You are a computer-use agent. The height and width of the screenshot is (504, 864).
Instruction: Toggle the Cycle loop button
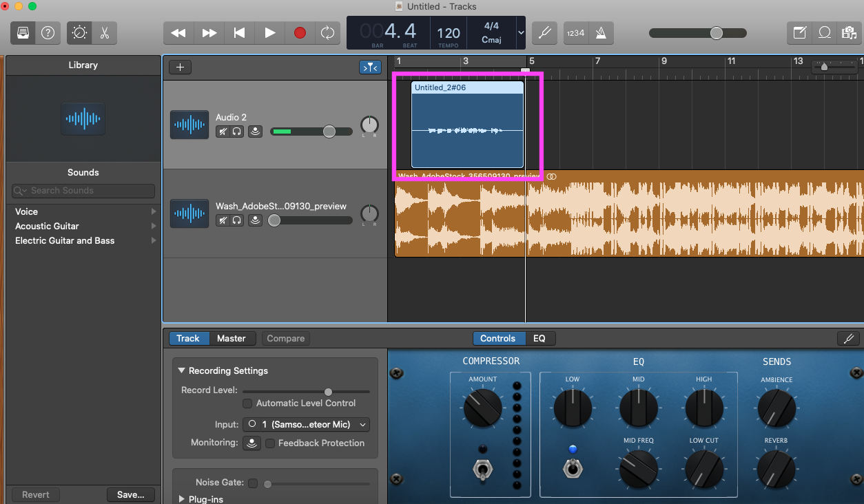pos(327,32)
